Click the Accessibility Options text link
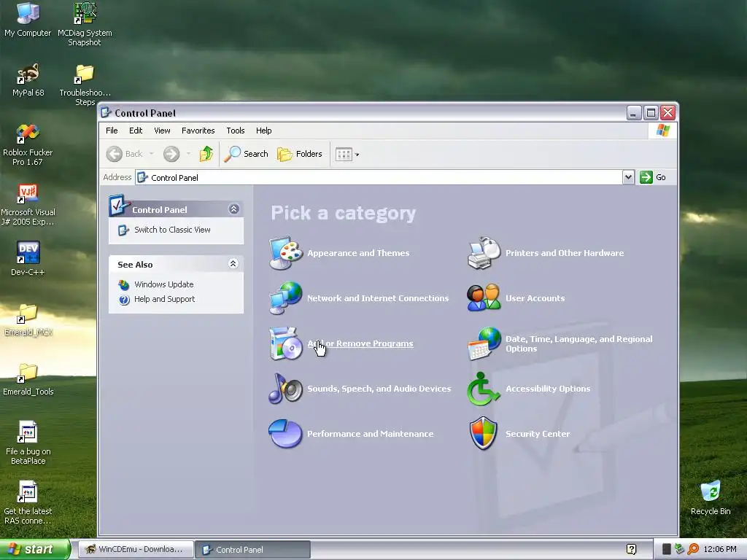This screenshot has width=747, height=560. [x=548, y=389]
